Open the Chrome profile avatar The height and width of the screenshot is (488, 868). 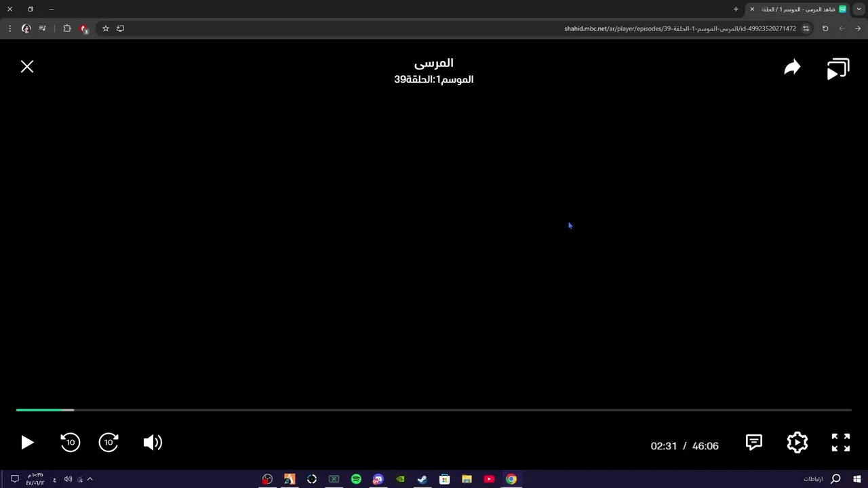(x=26, y=28)
